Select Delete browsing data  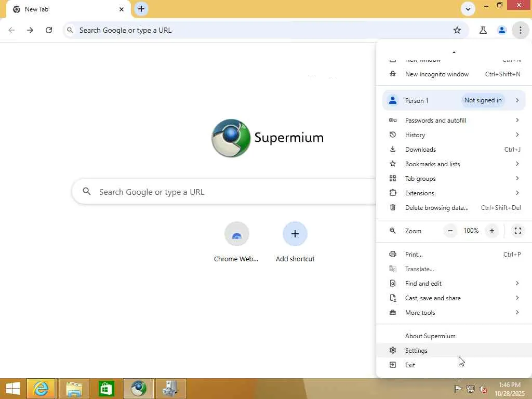pos(454,208)
